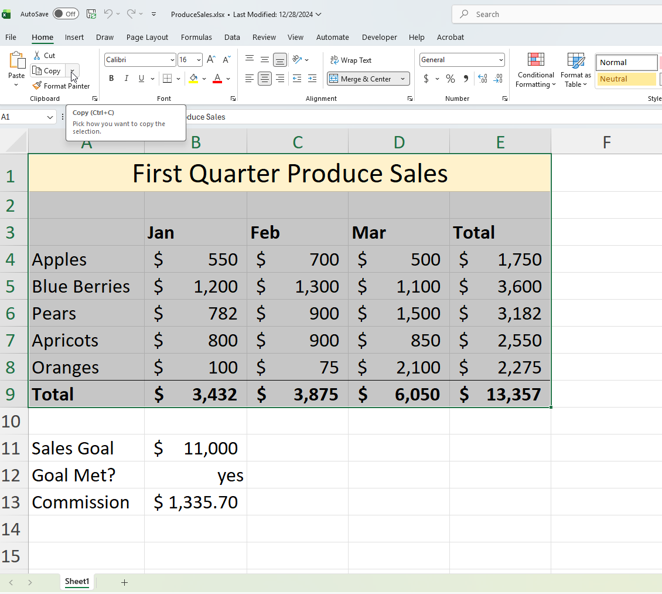This screenshot has height=594, width=662.
Task: Click the Paste clipboard icon
Action: (x=17, y=60)
